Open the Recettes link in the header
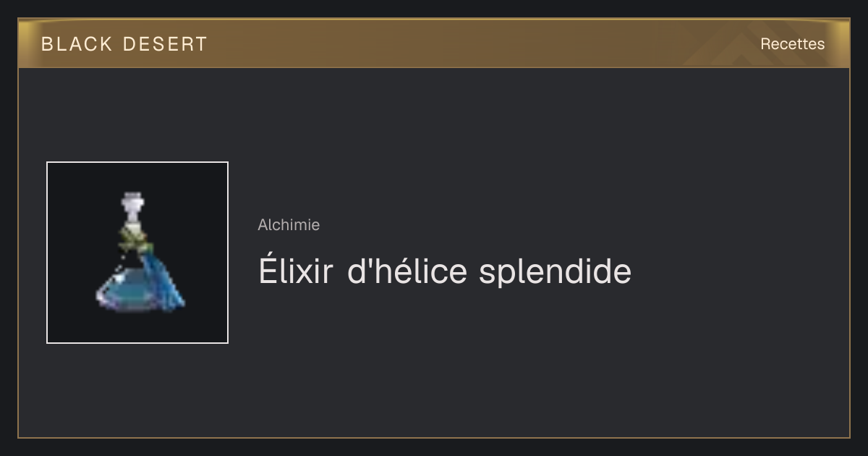The image size is (868, 456). [x=792, y=44]
